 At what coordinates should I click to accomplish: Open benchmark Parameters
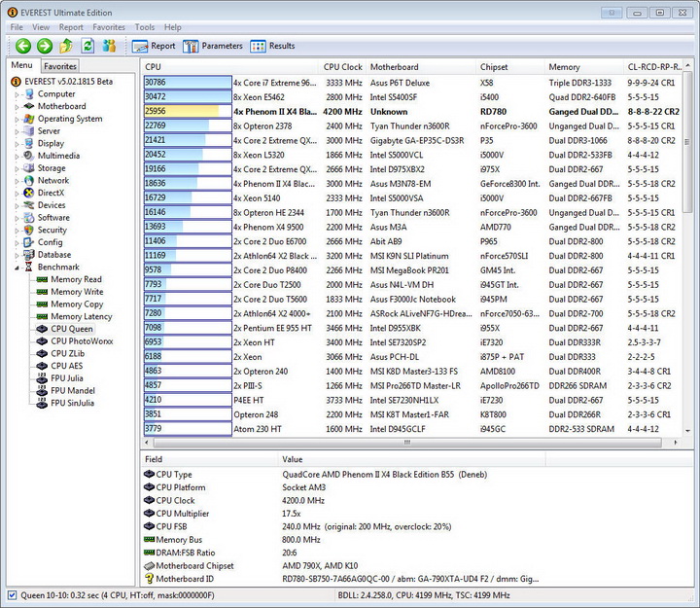(x=213, y=46)
